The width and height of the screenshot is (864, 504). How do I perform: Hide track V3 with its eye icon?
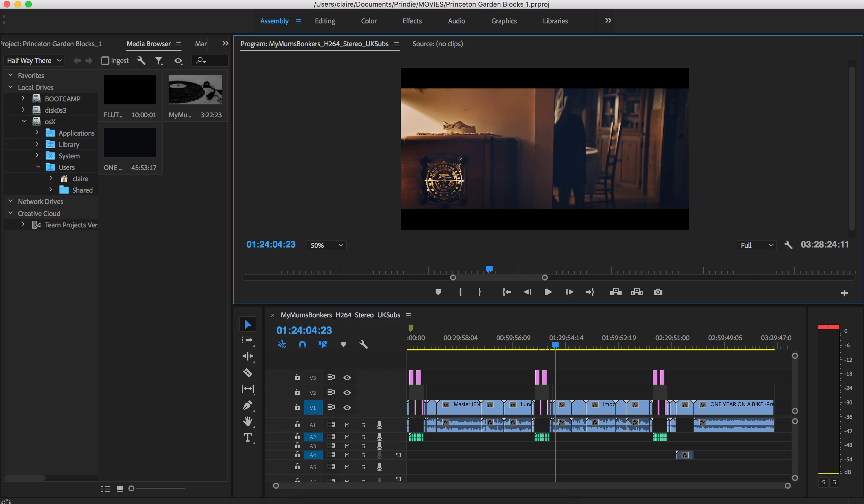(346, 377)
